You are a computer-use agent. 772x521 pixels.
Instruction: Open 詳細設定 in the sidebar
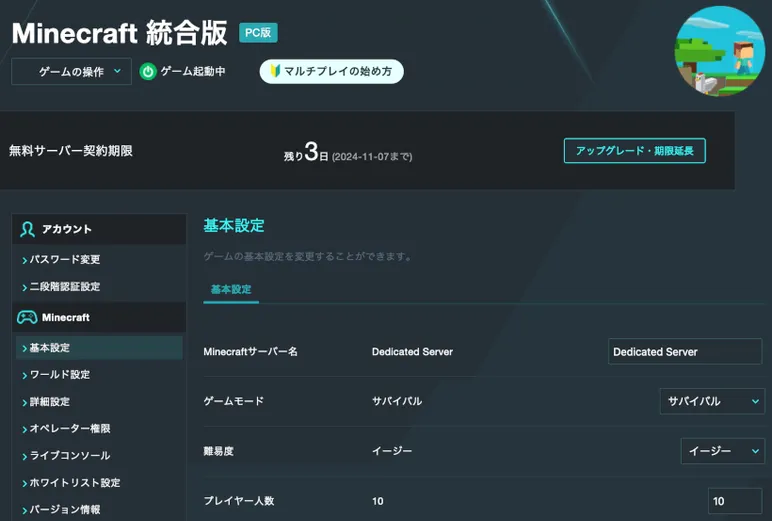point(49,402)
